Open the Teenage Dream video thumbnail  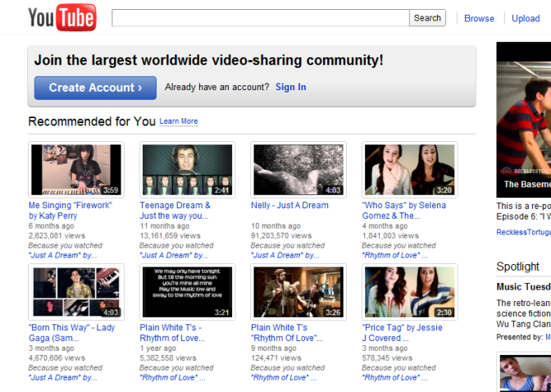(187, 170)
